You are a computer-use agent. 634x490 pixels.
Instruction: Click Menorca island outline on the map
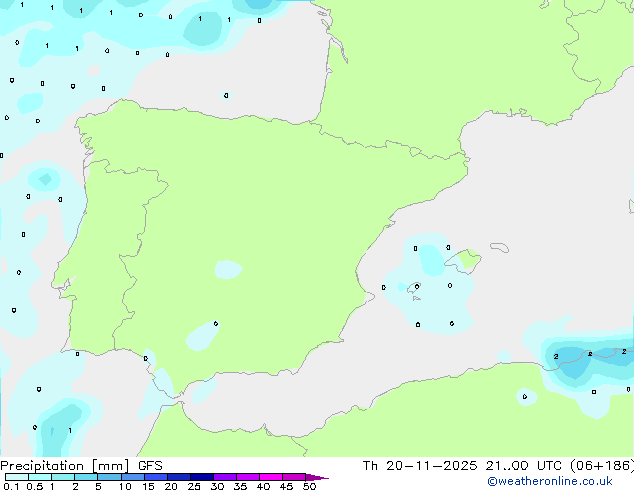pos(499,247)
